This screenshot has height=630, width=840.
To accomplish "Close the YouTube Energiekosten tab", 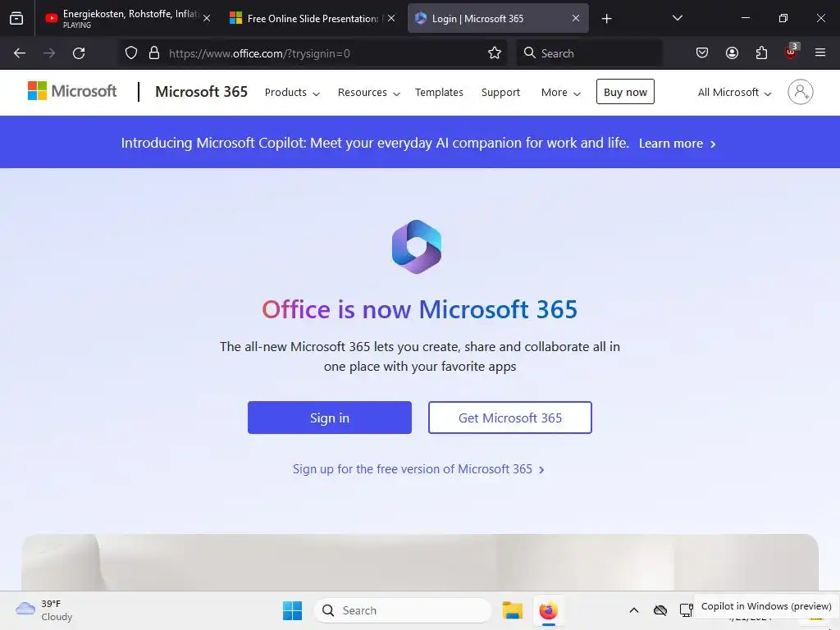I will click(x=207, y=18).
